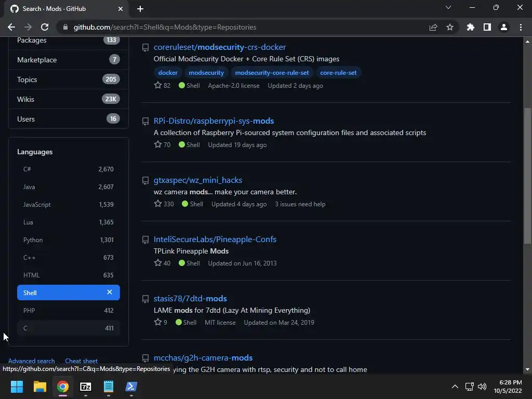This screenshot has width=532, height=399.
Task: Open Notepad app on taskbar
Action: coord(108,387)
